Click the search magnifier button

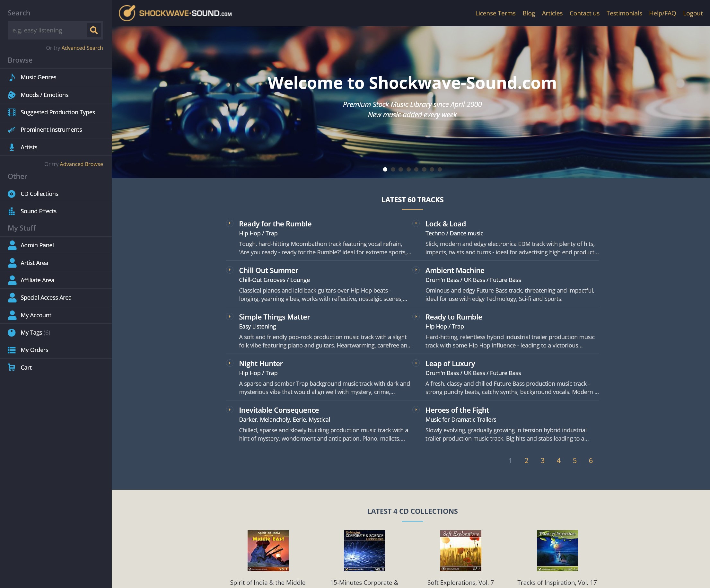(x=94, y=30)
